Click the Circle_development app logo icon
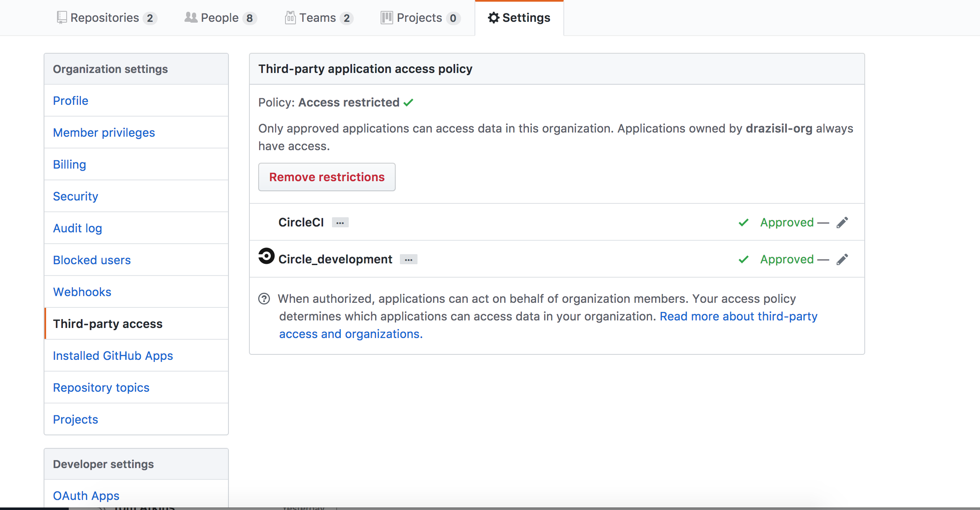The height and width of the screenshot is (510, 980). [x=266, y=256]
